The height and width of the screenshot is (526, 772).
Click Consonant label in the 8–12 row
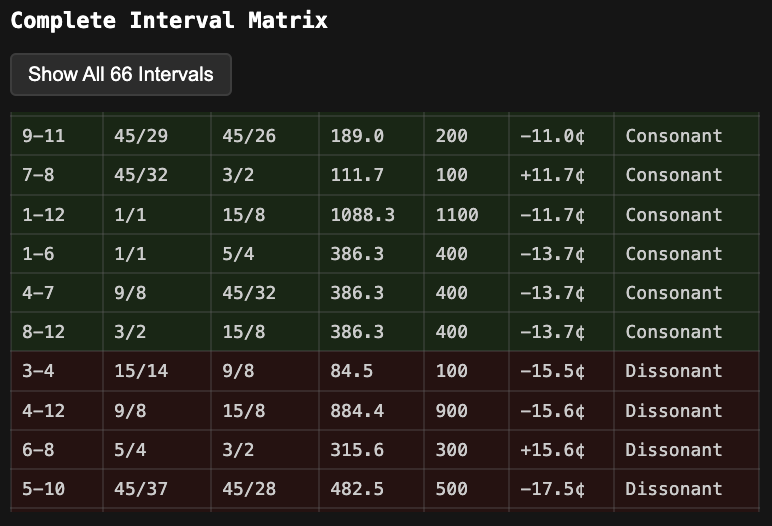[673, 331]
